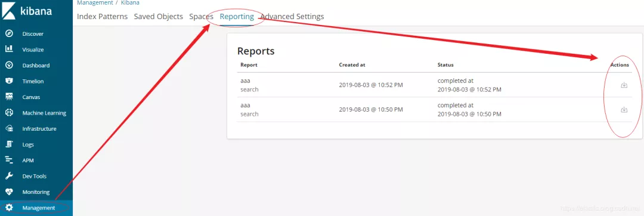Screen dimensions: 644x216
Task: Open the Visualize bar chart icon
Action: pyautogui.click(x=8, y=50)
